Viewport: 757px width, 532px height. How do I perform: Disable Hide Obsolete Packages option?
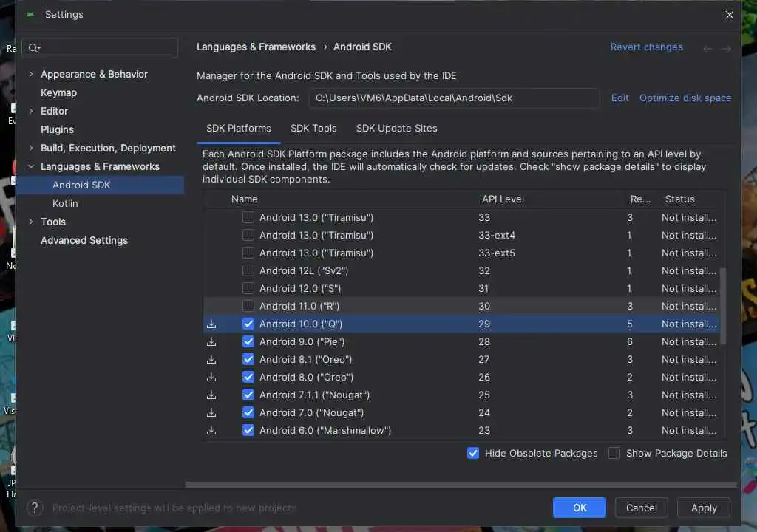[473, 454]
